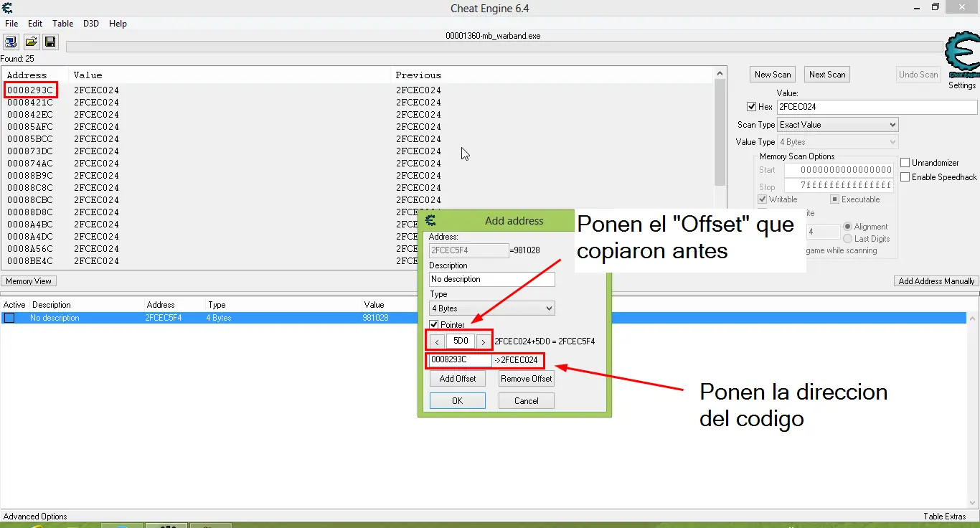The height and width of the screenshot is (528, 980).
Task: Enable the Unrandomizer checkbox
Action: tap(905, 163)
